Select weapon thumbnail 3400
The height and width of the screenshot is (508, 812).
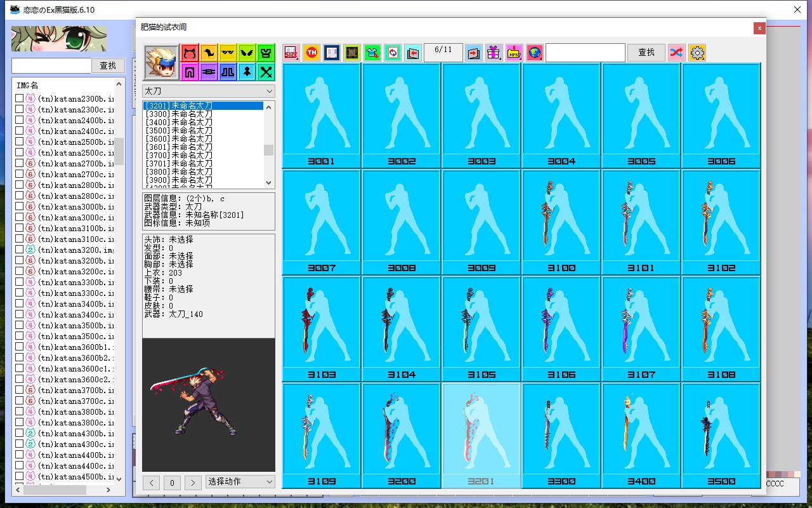[x=641, y=436]
